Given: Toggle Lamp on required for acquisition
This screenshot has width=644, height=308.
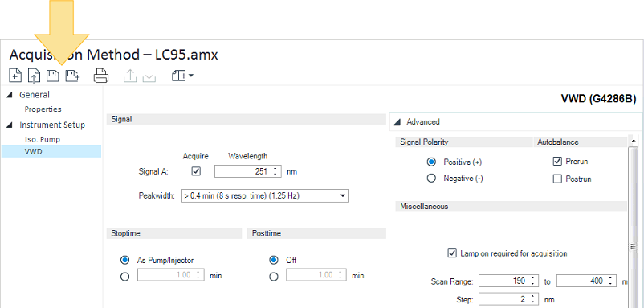Looking at the screenshot, I should [452, 253].
